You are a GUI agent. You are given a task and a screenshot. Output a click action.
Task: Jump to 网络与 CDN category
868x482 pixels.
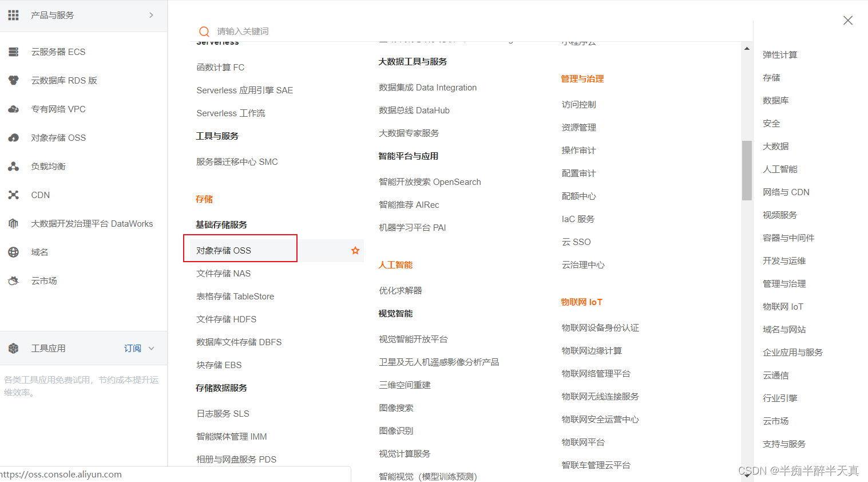click(x=786, y=192)
